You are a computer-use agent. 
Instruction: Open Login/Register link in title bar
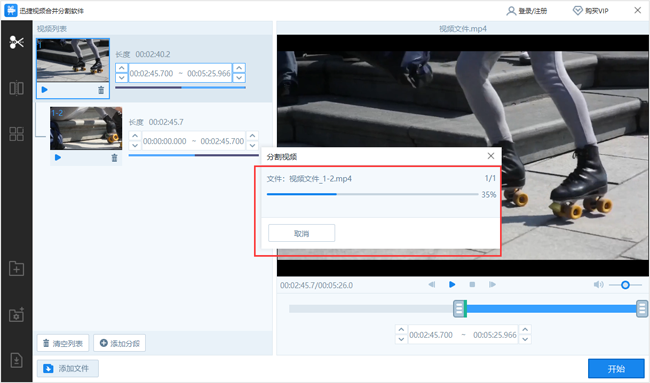(527, 11)
